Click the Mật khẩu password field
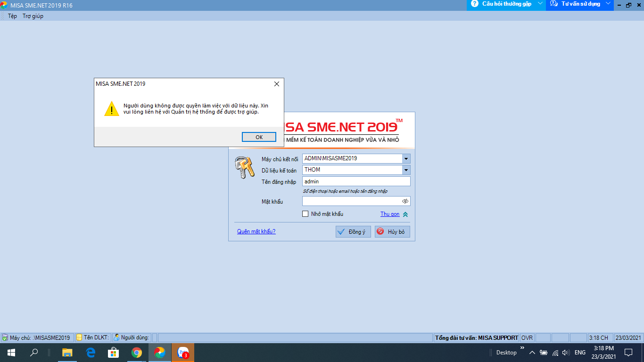644x362 pixels. coord(352,201)
